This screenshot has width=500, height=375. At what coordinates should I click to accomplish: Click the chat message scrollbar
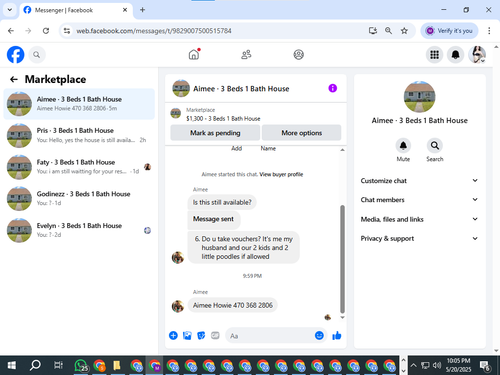[342, 259]
